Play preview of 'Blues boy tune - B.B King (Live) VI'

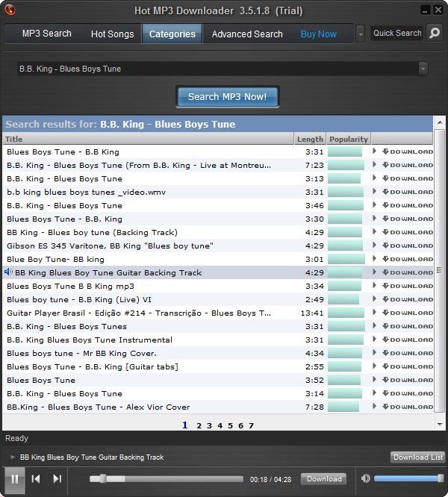[374, 299]
